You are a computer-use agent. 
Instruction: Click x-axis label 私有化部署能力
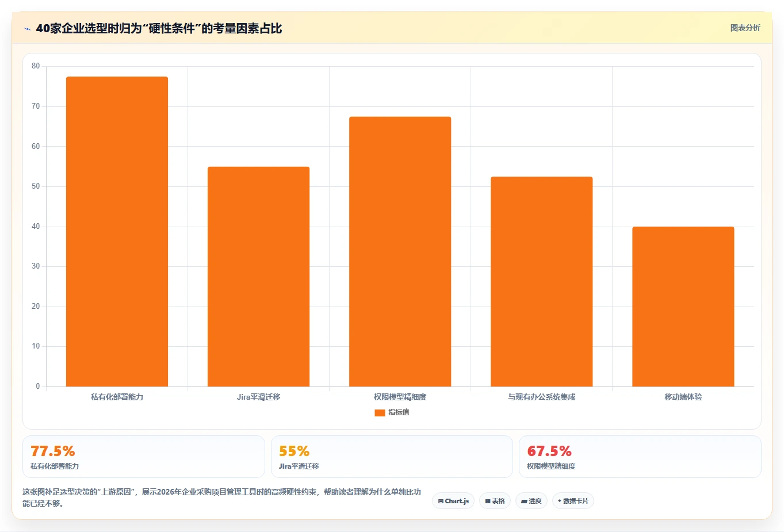coord(117,397)
